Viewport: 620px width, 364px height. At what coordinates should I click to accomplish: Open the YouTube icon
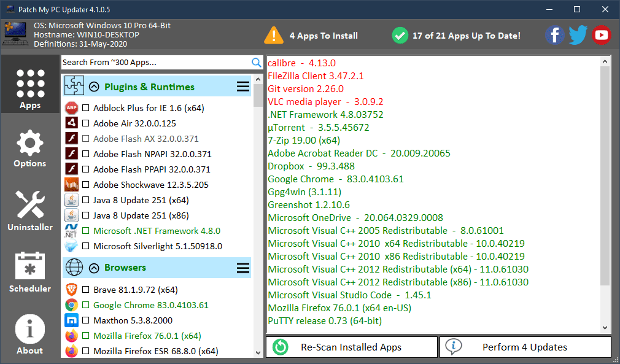point(601,35)
